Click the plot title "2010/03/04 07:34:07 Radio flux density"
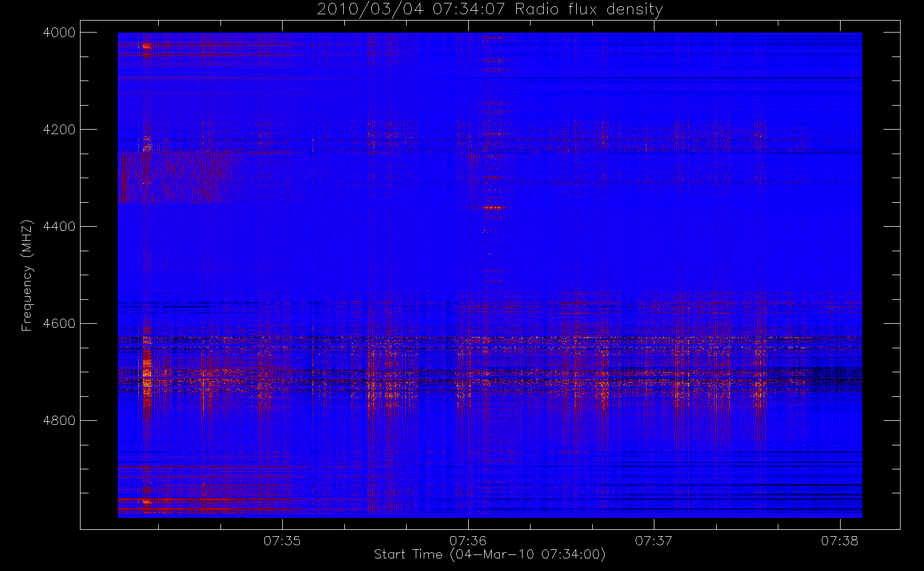Image resolution: width=924 pixels, height=571 pixels. coord(489,10)
